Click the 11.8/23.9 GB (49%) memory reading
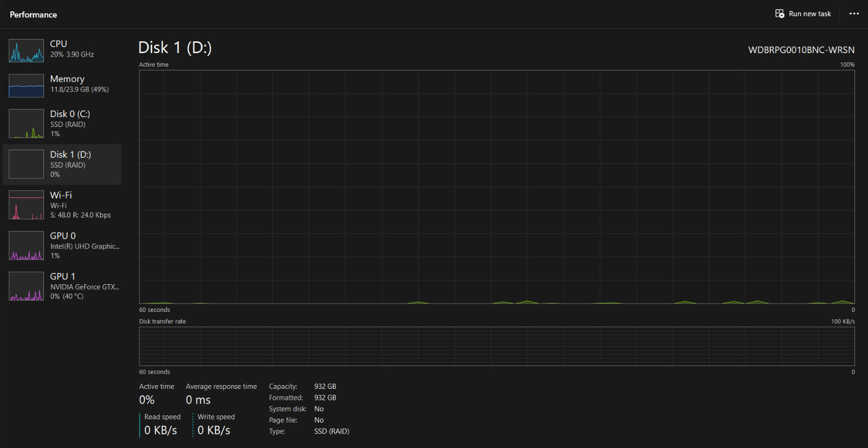Image resolution: width=868 pixels, height=448 pixels. coord(79,89)
